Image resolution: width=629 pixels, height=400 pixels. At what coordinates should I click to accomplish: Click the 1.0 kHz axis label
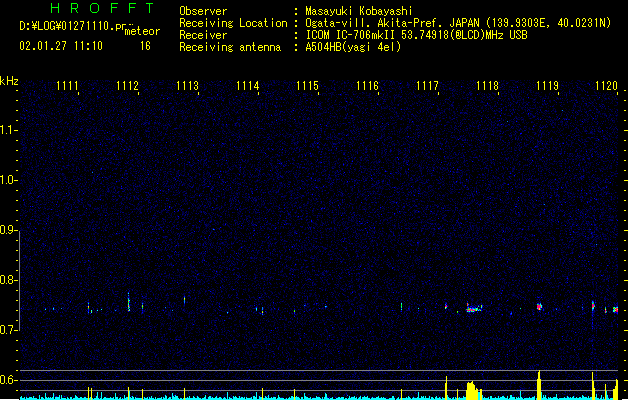click(x=8, y=180)
